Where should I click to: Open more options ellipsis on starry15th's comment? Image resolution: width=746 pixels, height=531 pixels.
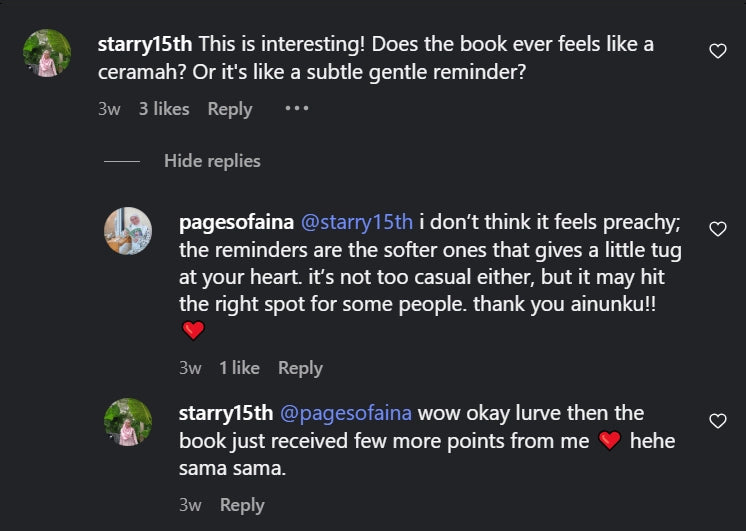296,108
